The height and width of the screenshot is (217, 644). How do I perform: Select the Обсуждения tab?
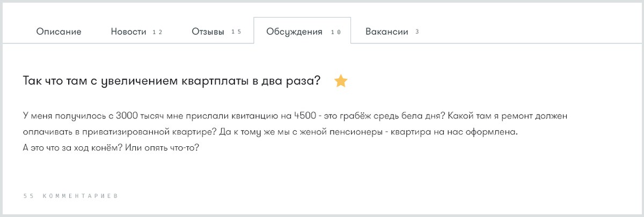294,32
